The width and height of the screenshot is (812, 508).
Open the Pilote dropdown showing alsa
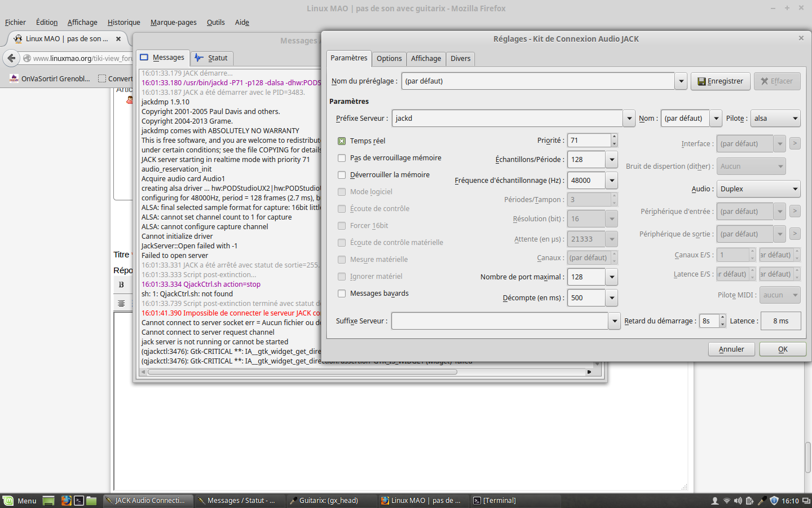point(776,119)
